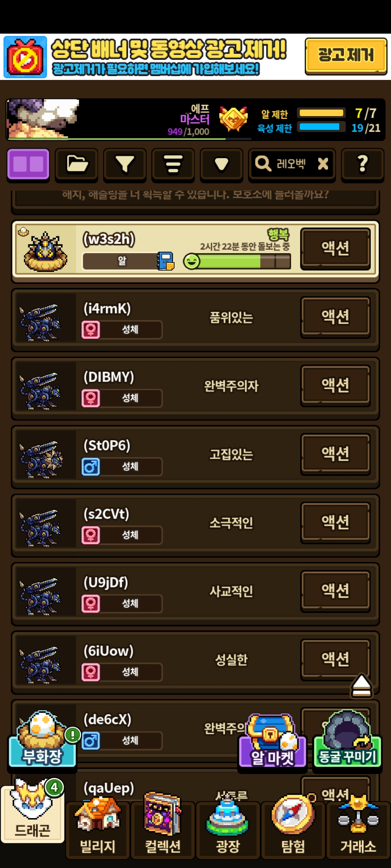Switch to the 빌리지 village tab
The height and width of the screenshot is (868, 391).
click(98, 828)
